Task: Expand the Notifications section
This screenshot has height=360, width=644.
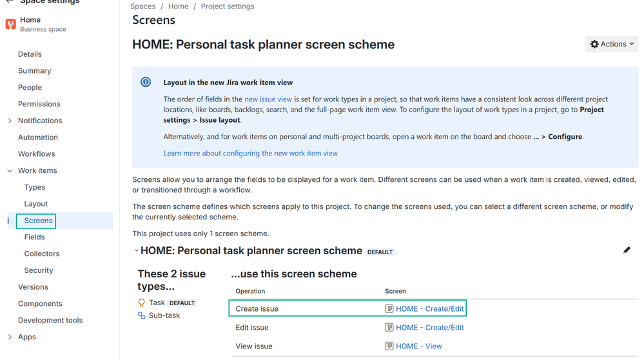Action: (x=10, y=121)
